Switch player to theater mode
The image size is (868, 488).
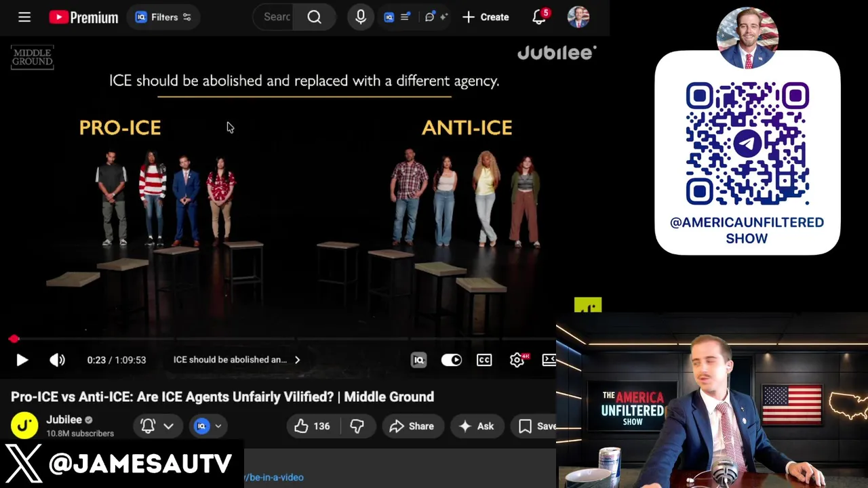549,360
